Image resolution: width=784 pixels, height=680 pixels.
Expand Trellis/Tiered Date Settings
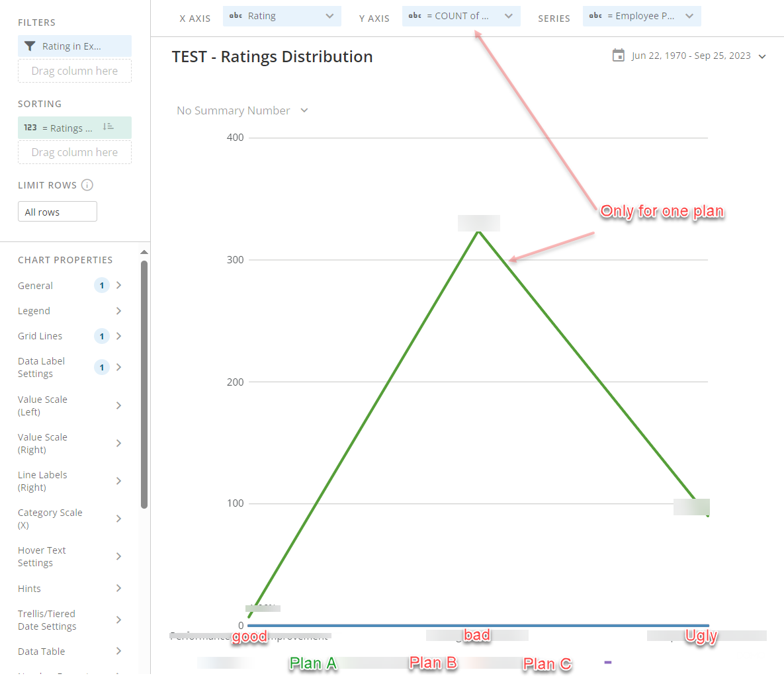tap(118, 620)
